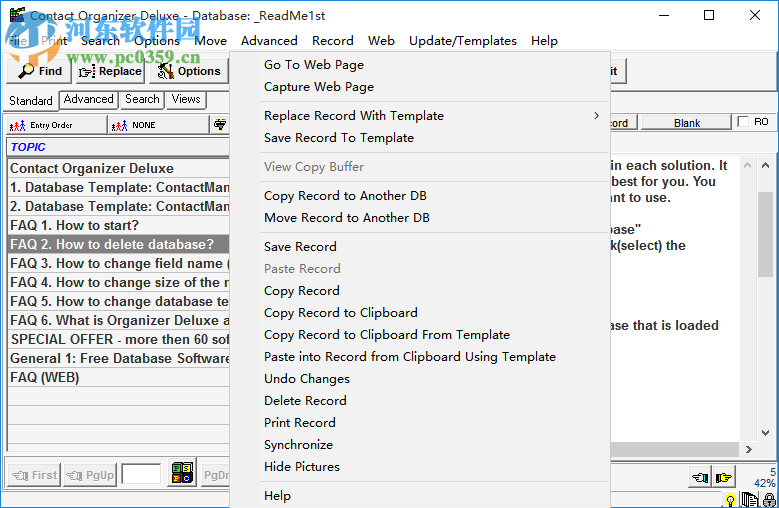The height and width of the screenshot is (508, 779).
Task: Open the Move menu
Action: (x=210, y=41)
